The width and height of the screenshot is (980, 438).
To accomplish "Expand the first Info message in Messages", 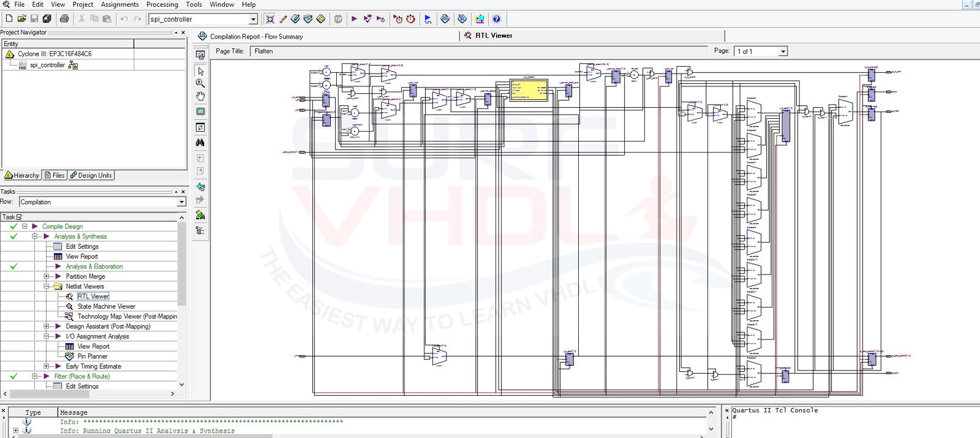I will click(x=16, y=431).
